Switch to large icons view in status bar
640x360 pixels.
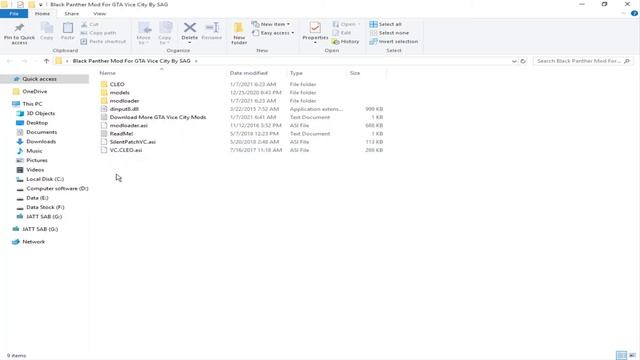[x=632, y=356]
